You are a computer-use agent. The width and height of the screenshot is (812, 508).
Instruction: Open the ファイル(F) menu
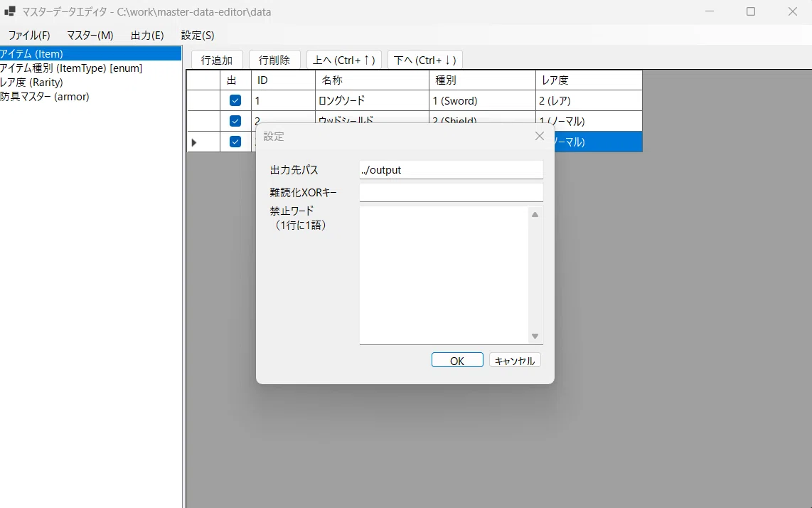pos(29,36)
